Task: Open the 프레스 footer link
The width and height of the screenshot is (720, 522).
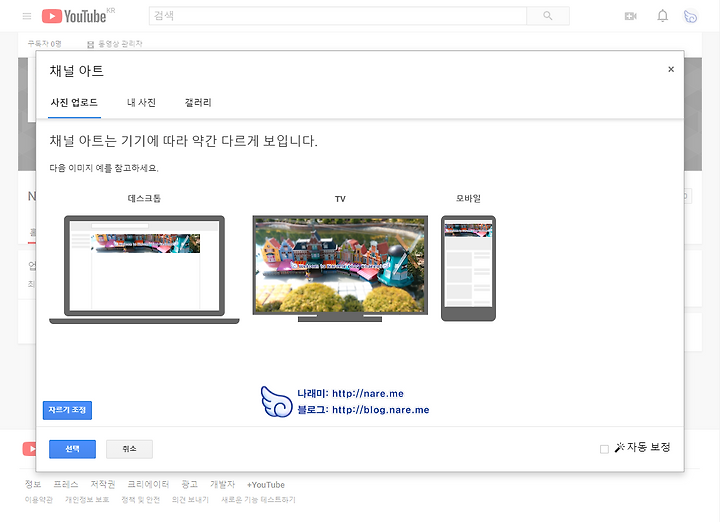Action: (66, 484)
